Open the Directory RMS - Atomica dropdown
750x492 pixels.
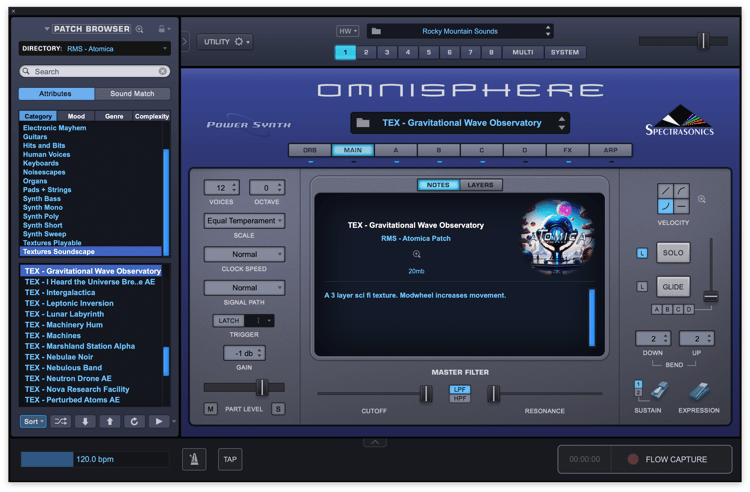(95, 49)
